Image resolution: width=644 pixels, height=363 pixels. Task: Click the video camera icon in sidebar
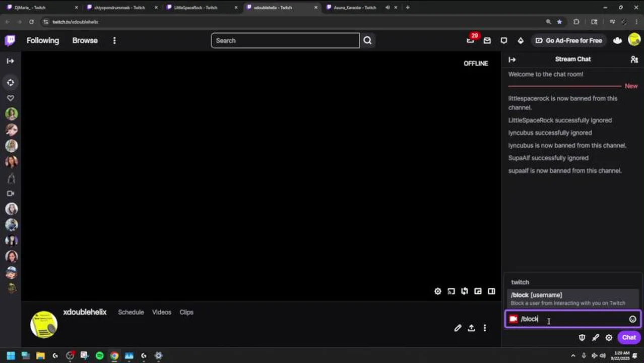[11, 193]
